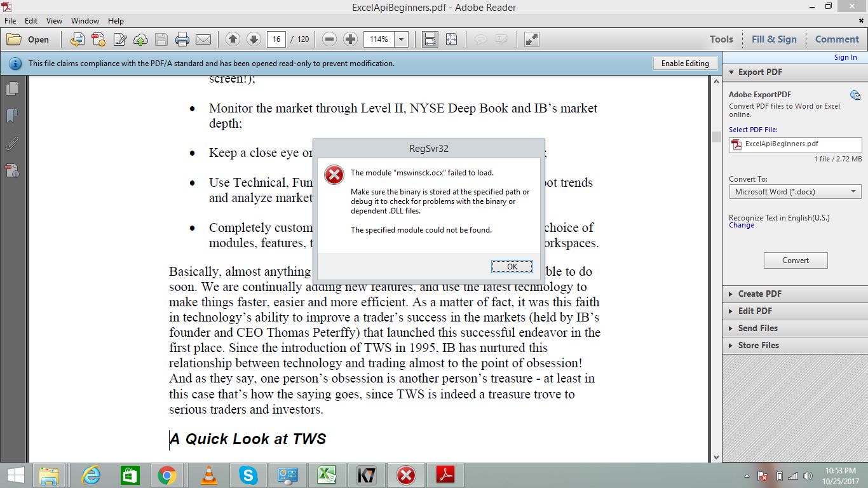Image resolution: width=868 pixels, height=488 pixels.
Task: Click the highlight text toolbar icon
Action: [502, 39]
